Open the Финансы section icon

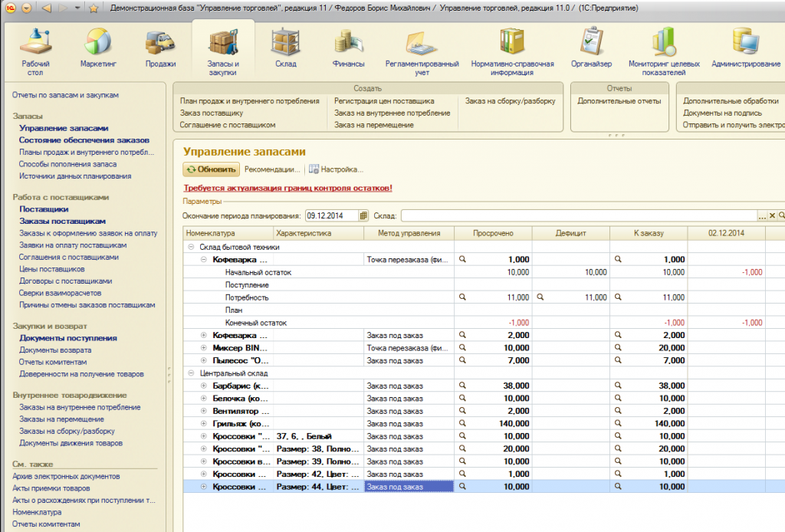[349, 41]
